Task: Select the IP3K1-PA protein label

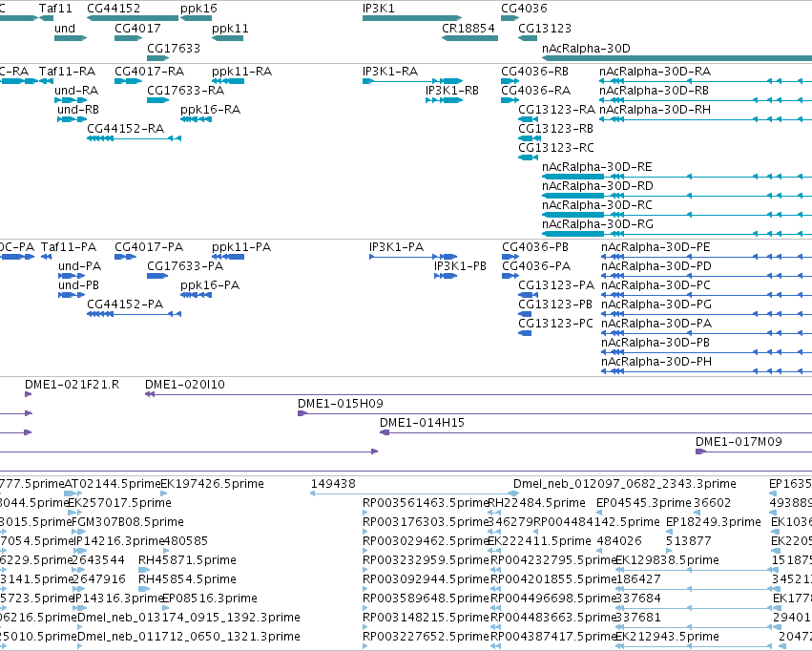Action: [396, 247]
